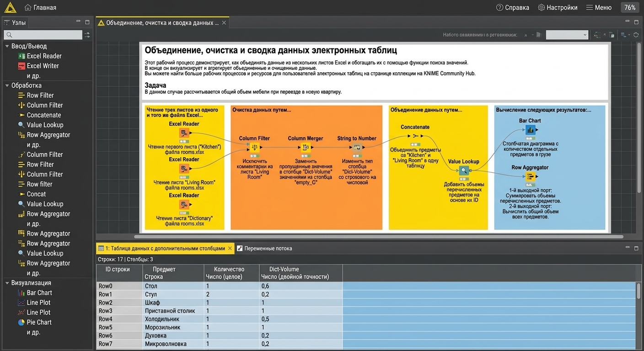Screen dimensions: 644x351
Task: Select Excel Writer in the nodes panel
Action: [x=38, y=66]
